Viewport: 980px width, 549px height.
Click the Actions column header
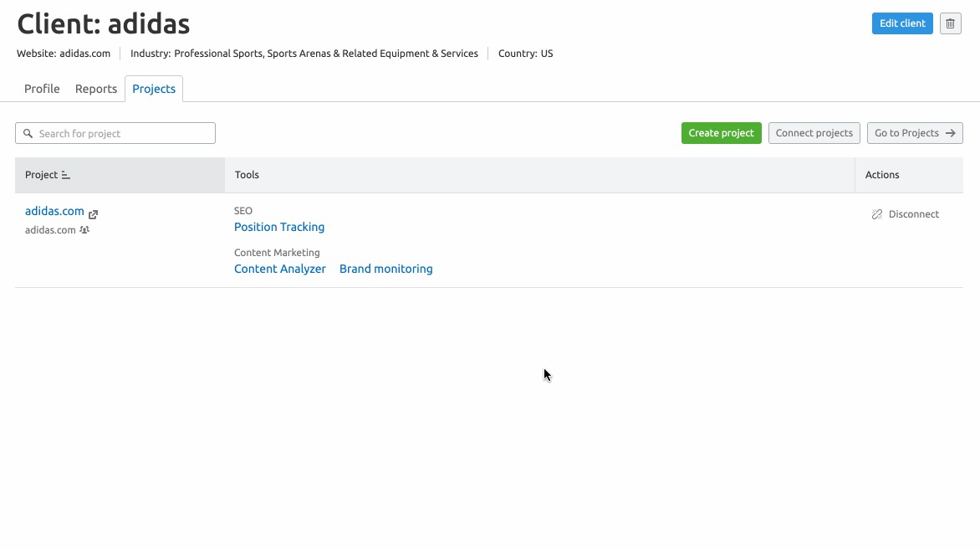tap(882, 175)
